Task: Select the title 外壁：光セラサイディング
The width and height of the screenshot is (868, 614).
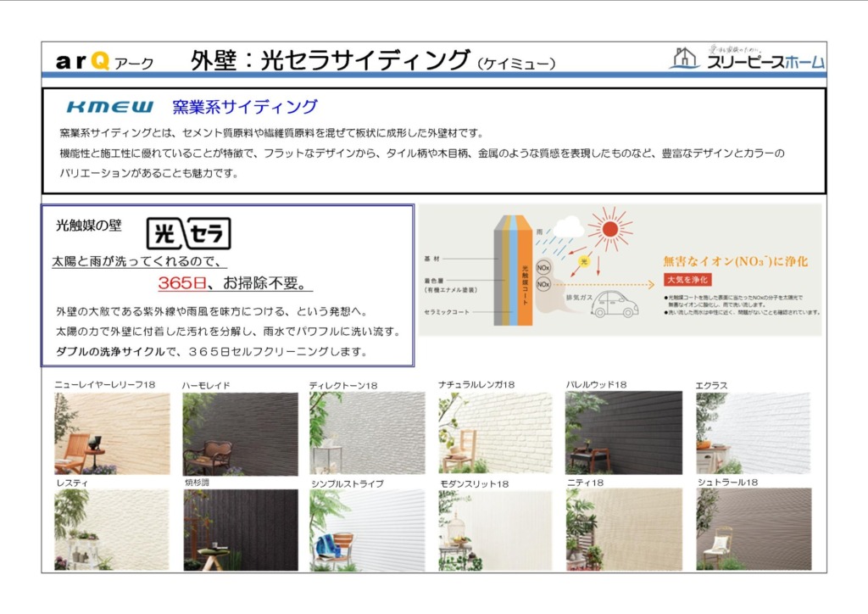Action: coord(330,60)
